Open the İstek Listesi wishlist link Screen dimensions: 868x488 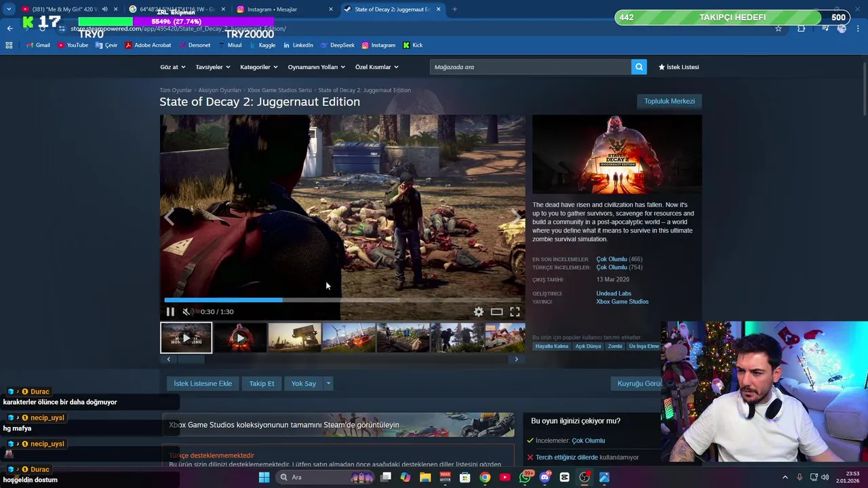click(678, 67)
